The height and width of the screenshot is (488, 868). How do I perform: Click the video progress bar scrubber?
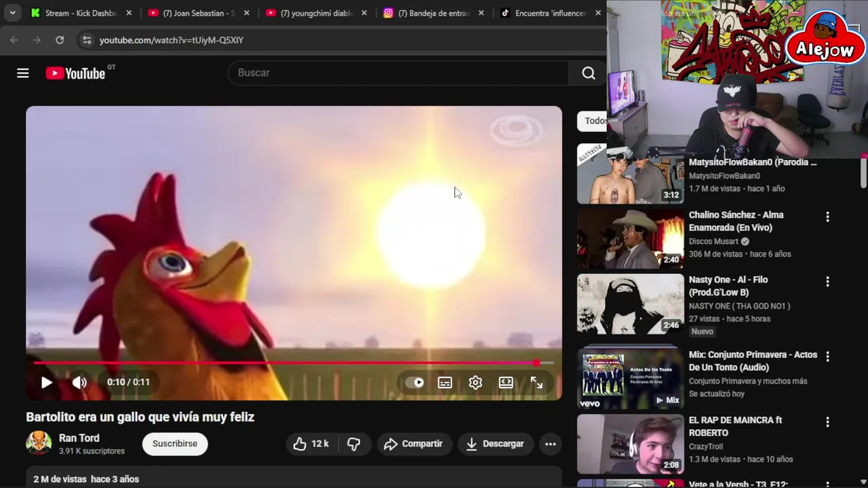pos(536,363)
